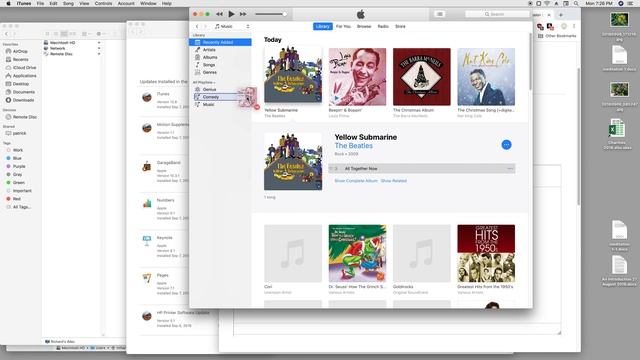Expand Network arrow in Finder column
The image size is (640, 360).
[99, 48]
